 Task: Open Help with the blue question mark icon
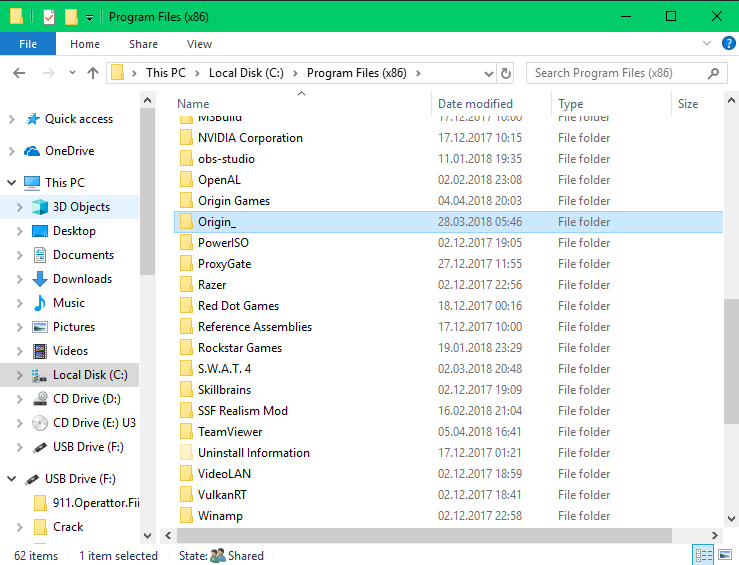pos(729,43)
